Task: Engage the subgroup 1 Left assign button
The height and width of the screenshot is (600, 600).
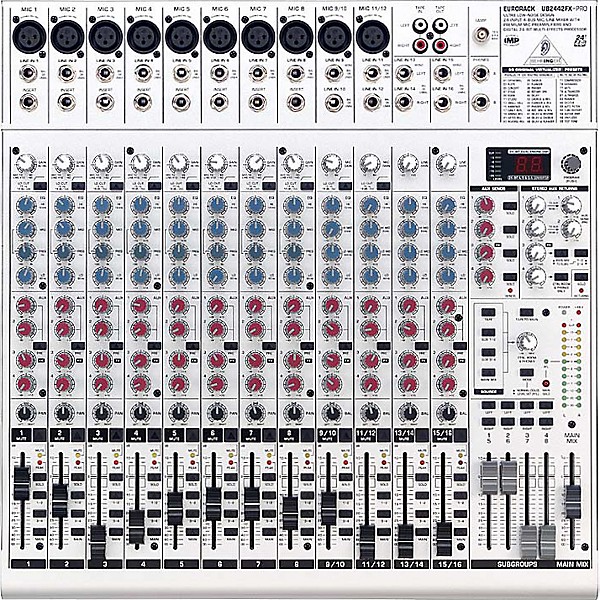Action: coord(488,405)
